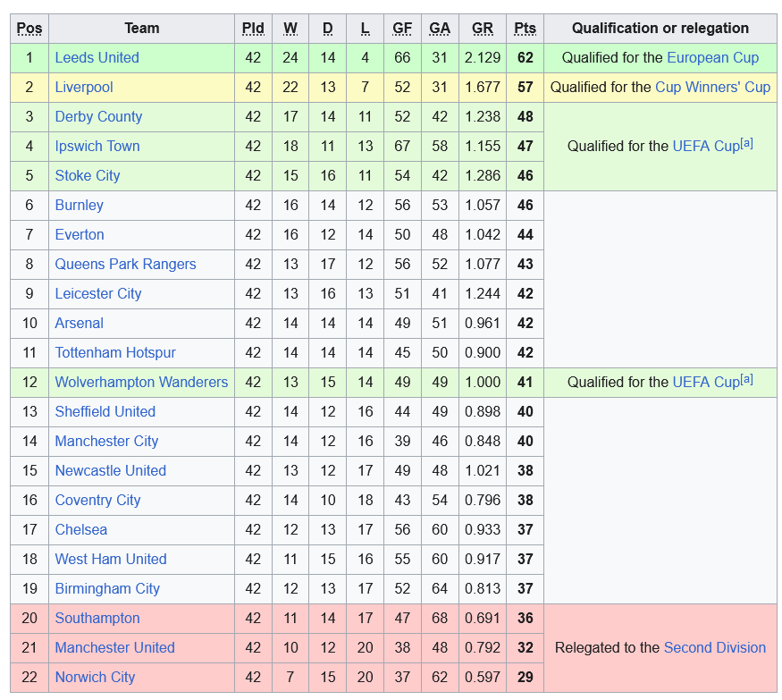
Task: Open the Birmingham City link
Action: [x=107, y=589]
